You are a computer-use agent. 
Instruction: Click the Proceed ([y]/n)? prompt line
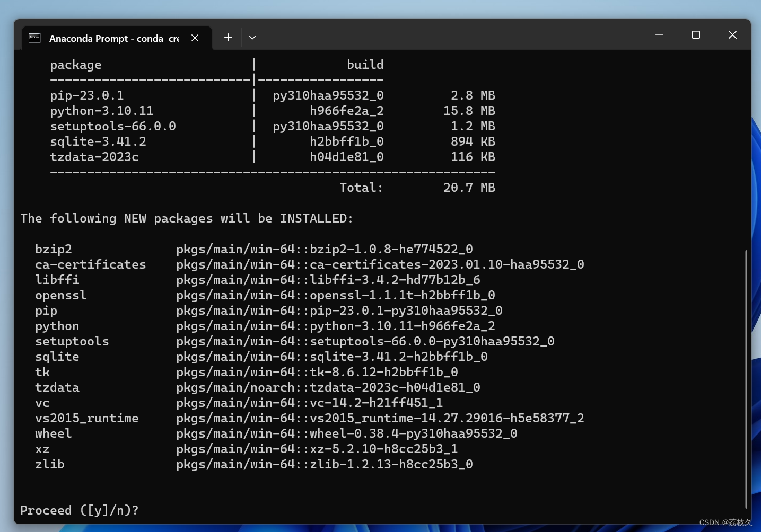pyautogui.click(x=80, y=510)
